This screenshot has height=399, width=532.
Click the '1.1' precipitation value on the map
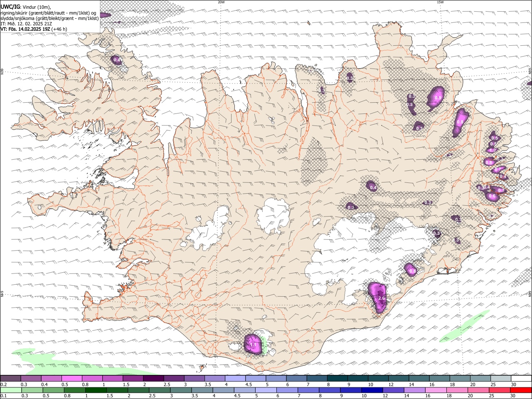click(253, 345)
